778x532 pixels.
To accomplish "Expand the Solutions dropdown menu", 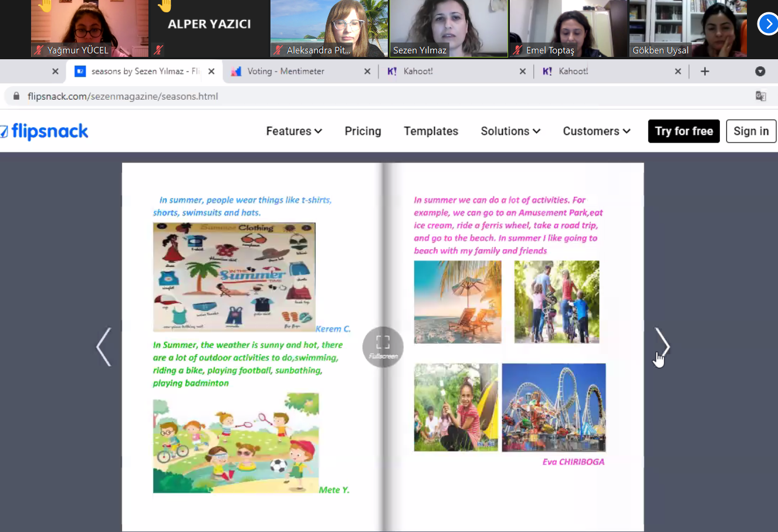I will (x=510, y=131).
